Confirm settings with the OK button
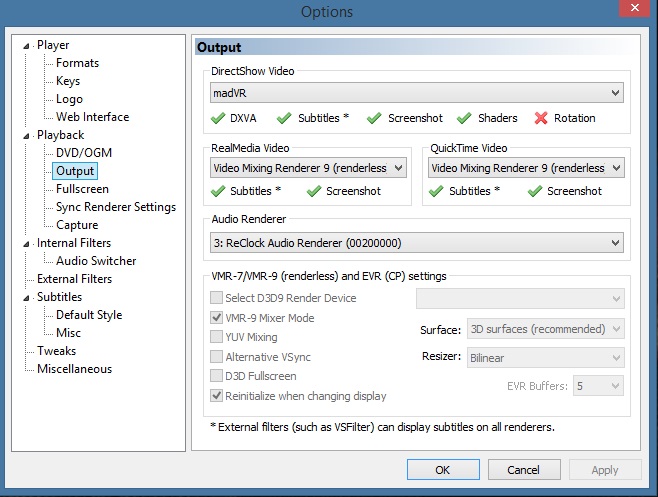The width and height of the screenshot is (658, 497). 443,469
